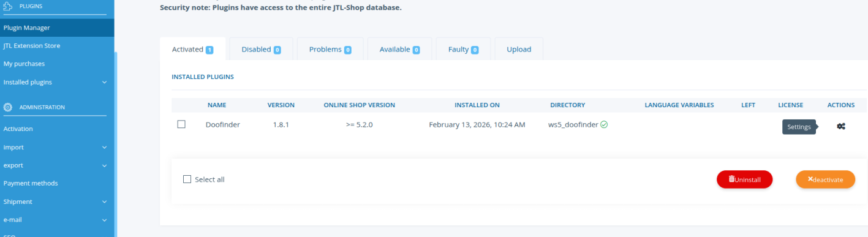Click the DIRECTORY column header

tap(568, 105)
